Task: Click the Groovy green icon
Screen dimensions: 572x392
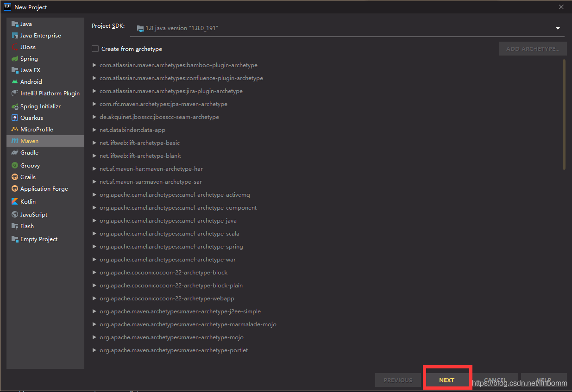Action: pyautogui.click(x=15, y=165)
